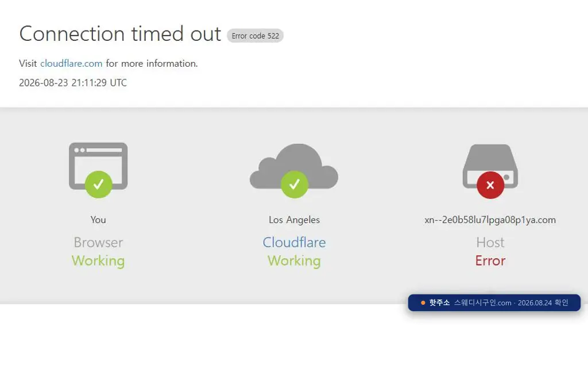Click the Connection timed out heading
The image size is (588, 368).
(x=120, y=34)
